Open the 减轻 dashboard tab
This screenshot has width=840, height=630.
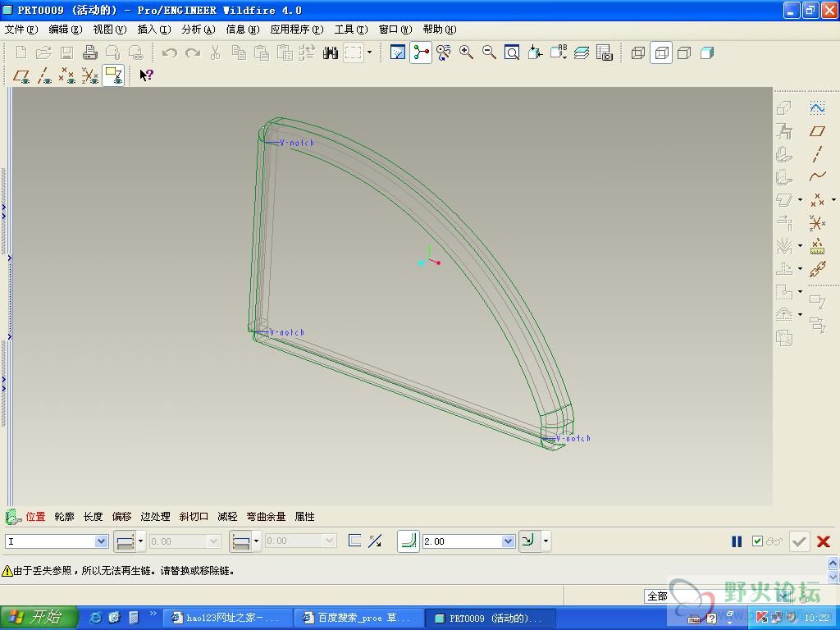tap(227, 517)
